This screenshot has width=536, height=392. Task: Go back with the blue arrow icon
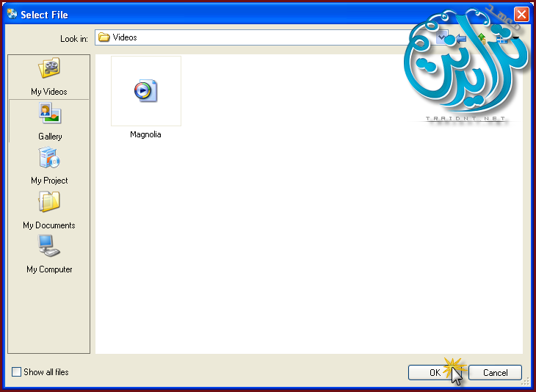click(x=461, y=39)
